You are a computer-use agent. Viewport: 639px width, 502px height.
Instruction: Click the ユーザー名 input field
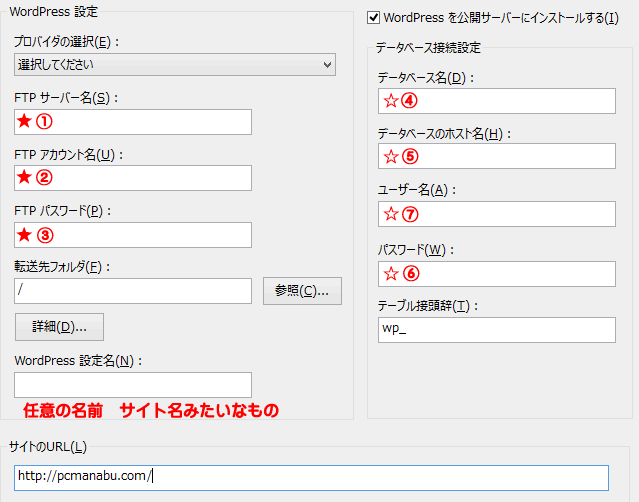(497, 214)
